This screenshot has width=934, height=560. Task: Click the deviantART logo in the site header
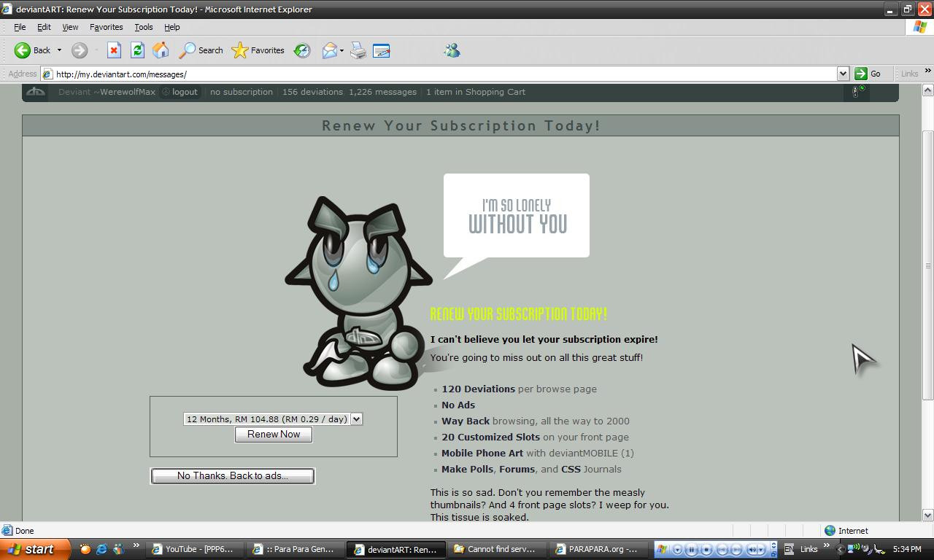click(x=35, y=92)
